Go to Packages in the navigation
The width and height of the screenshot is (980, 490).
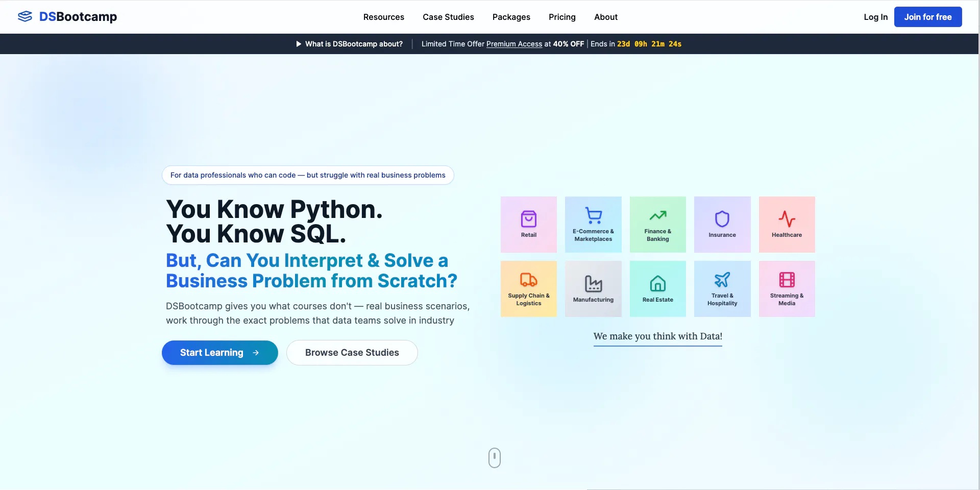click(511, 17)
